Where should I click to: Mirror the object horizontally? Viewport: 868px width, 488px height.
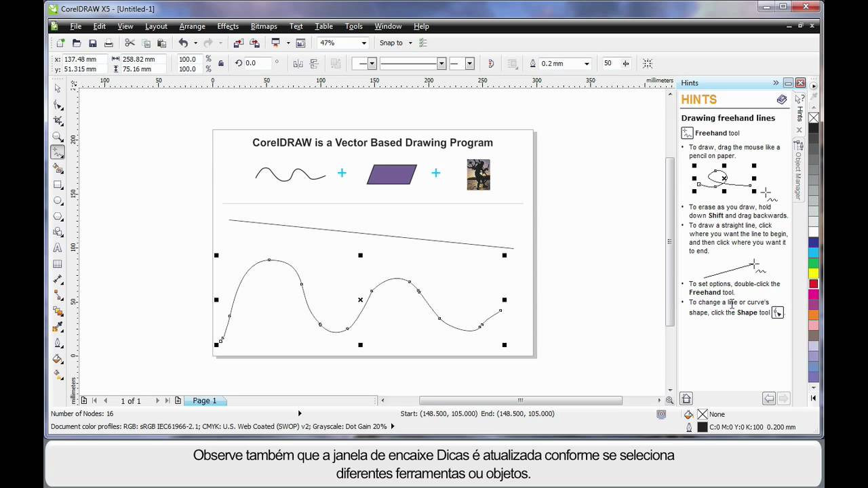[x=298, y=64]
